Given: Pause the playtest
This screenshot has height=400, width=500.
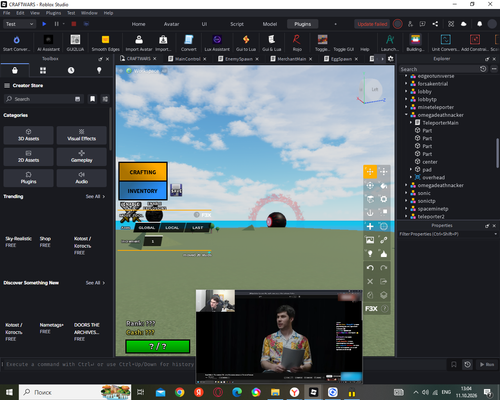Looking at the screenshot, I should [x=56, y=24].
